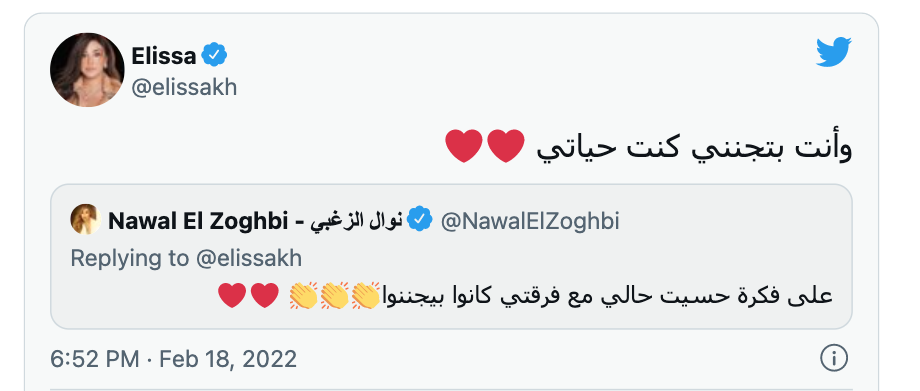Viewport: 920px width, 391px height.
Task: Open the @elissakh handle link
Action: click(184, 87)
